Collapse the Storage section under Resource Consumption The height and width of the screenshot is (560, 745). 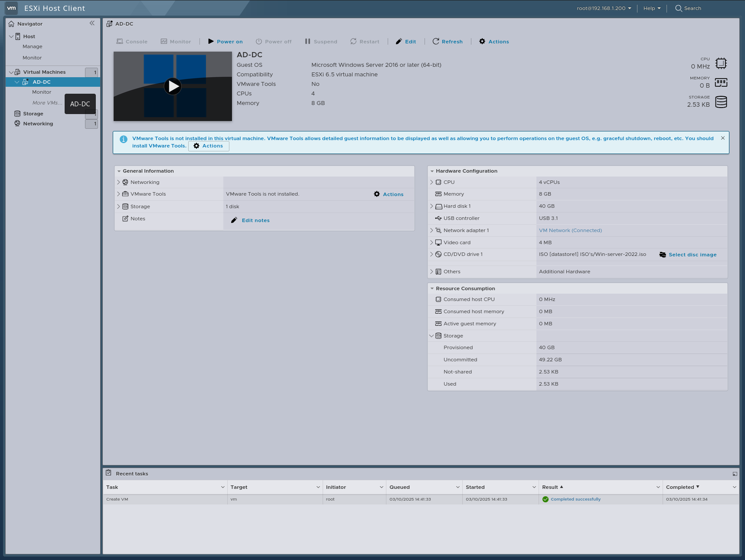(431, 335)
